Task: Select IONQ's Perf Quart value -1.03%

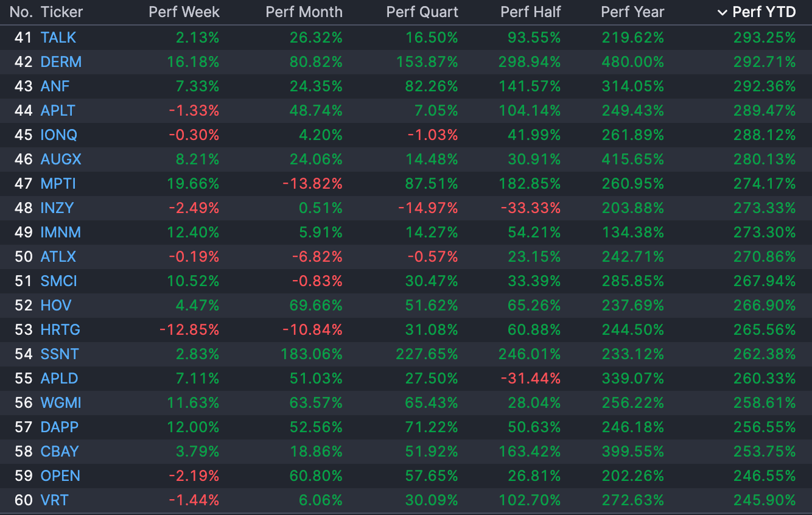Action: point(433,135)
